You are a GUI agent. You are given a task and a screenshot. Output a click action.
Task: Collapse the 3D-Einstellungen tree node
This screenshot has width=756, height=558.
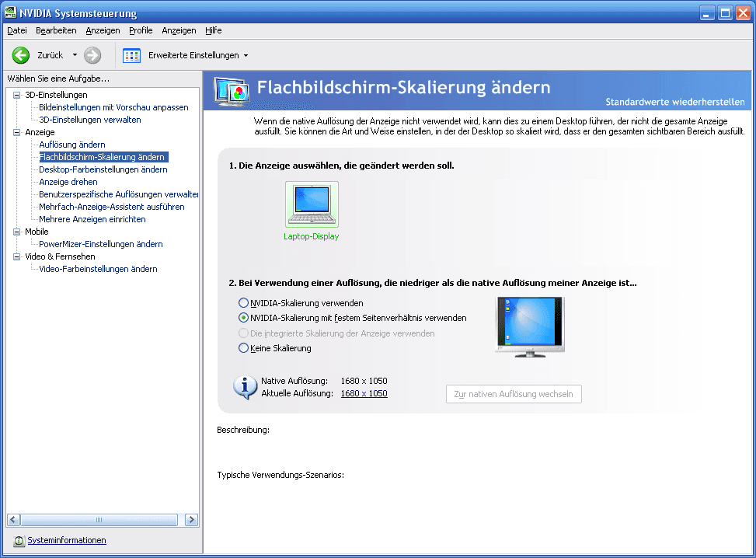click(x=17, y=95)
